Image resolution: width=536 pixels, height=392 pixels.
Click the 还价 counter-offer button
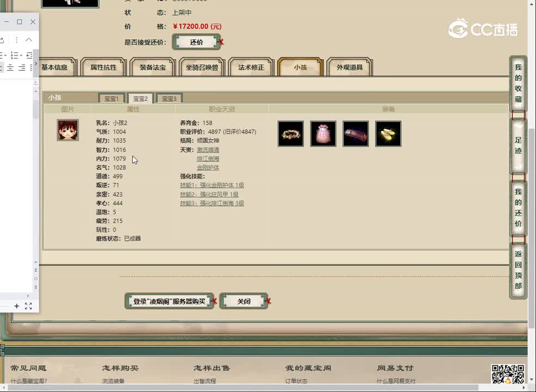196,41
